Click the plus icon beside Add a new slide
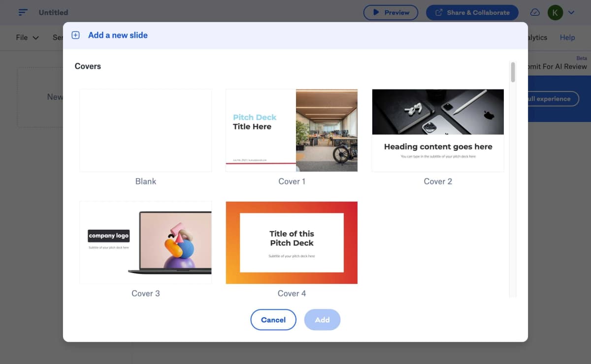Image resolution: width=591 pixels, height=364 pixels. tap(75, 35)
